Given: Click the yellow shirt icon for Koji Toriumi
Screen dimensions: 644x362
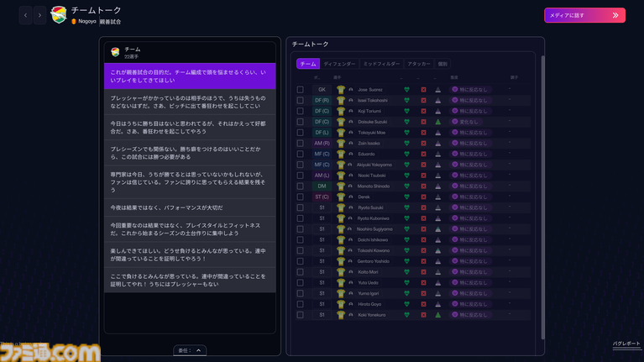Looking at the screenshot, I should click(x=341, y=111).
